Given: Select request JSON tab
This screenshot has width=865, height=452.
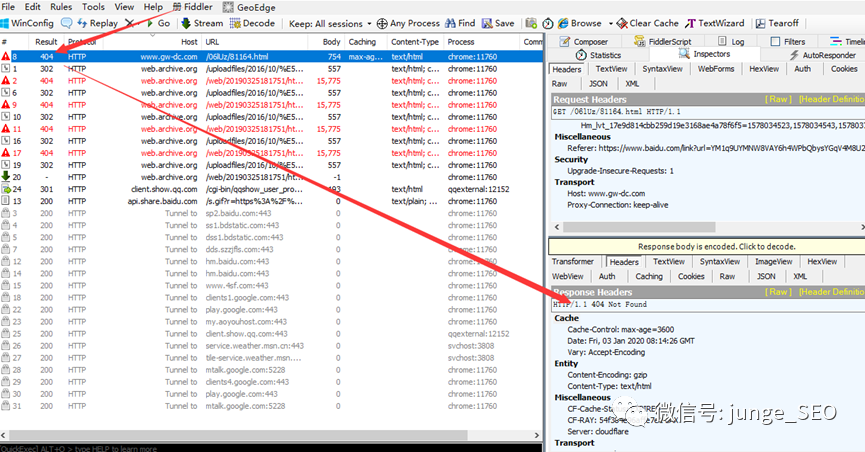Looking at the screenshot, I should [x=599, y=84].
